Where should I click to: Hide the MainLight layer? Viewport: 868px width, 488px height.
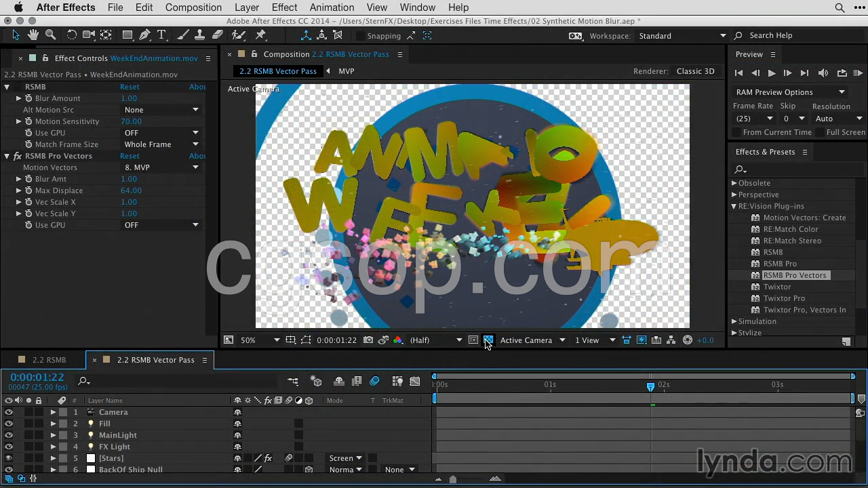(9, 435)
